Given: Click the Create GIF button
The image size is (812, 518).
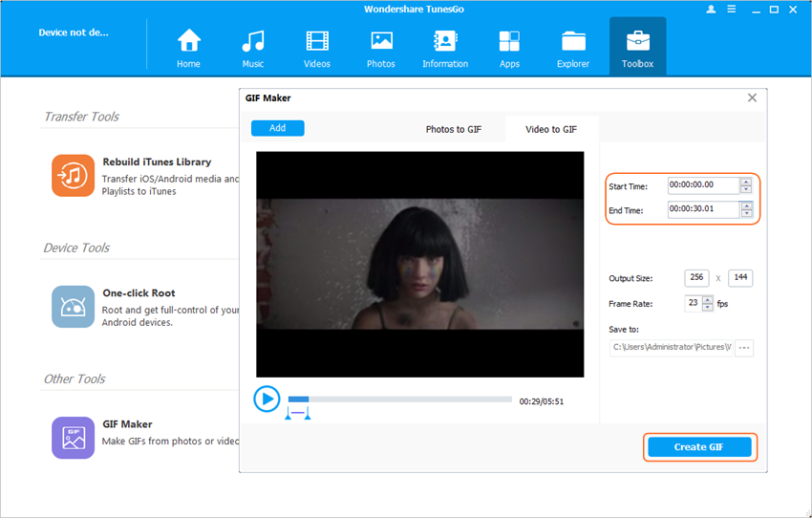Looking at the screenshot, I should pos(699,447).
